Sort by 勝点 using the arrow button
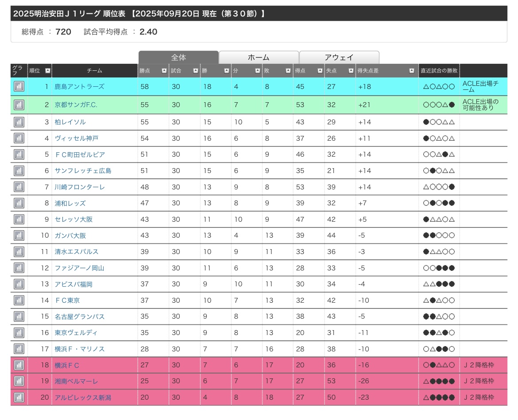This screenshot has width=518, height=420. click(164, 71)
